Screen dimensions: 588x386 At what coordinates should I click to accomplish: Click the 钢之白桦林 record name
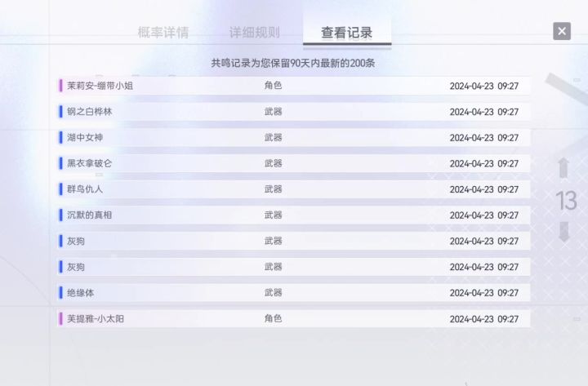click(x=90, y=112)
